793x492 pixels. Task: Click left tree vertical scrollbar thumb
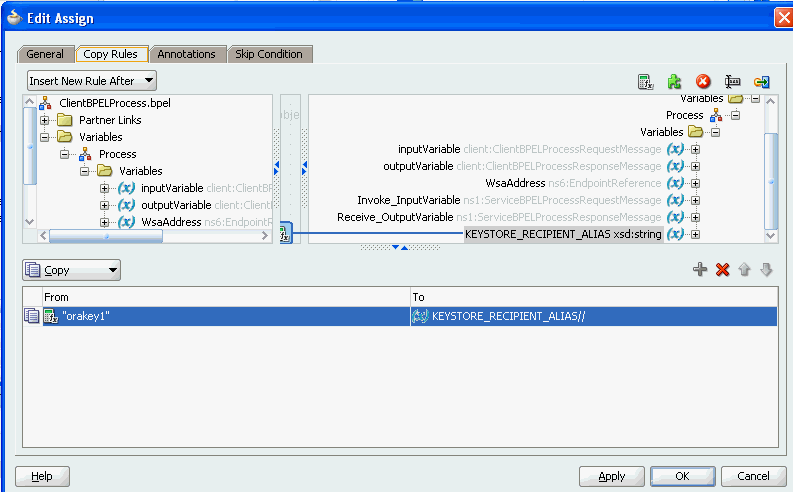[x=30, y=147]
